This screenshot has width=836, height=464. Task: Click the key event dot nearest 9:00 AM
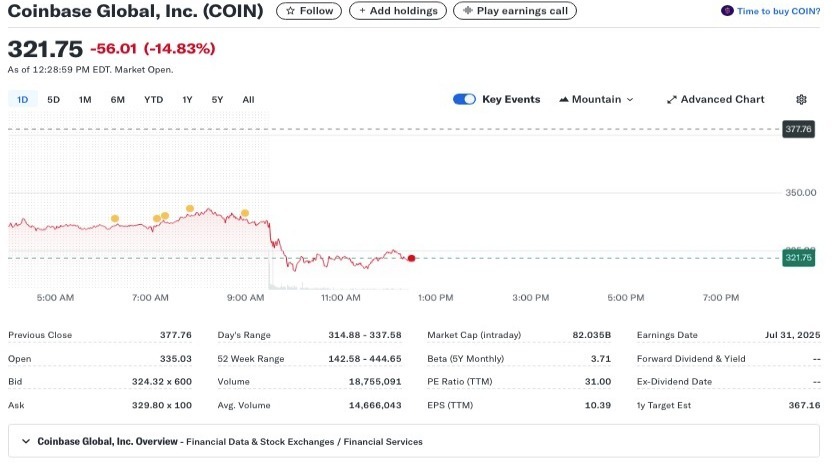(245, 213)
